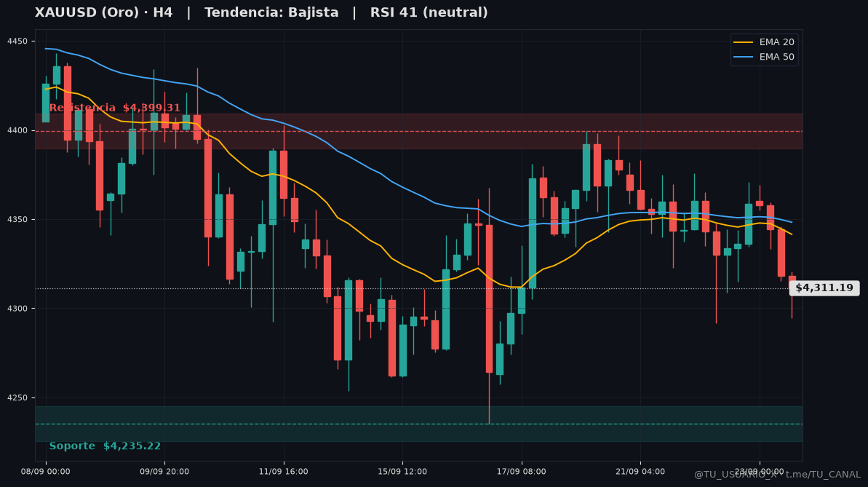Image resolution: width=868 pixels, height=487 pixels.
Task: Click the 'Resistencia $4,399.31' label
Action: 114,108
